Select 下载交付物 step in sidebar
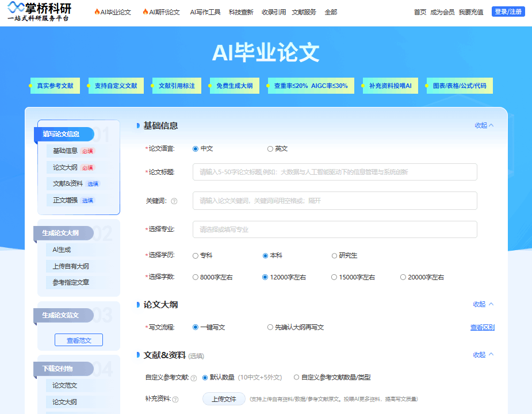The height and width of the screenshot is (414, 532). [x=63, y=369]
